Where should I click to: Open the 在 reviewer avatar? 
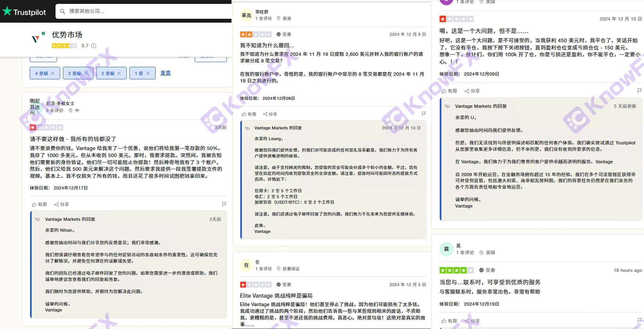(x=246, y=265)
